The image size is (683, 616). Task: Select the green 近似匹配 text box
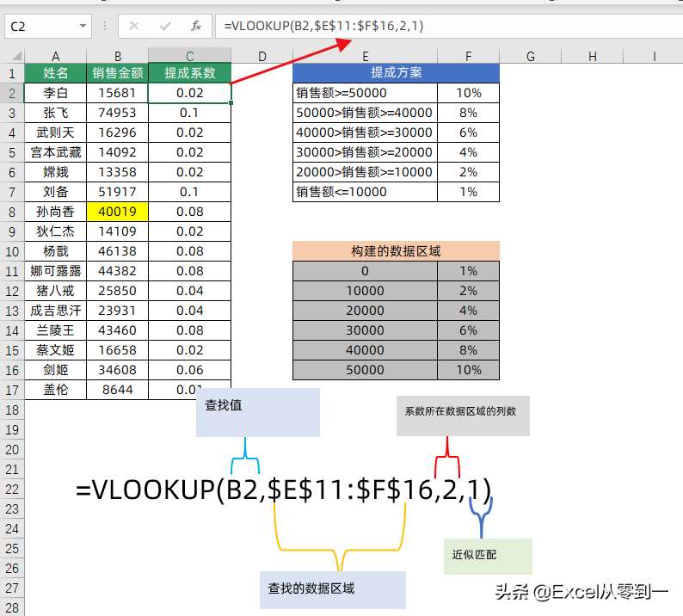click(488, 556)
